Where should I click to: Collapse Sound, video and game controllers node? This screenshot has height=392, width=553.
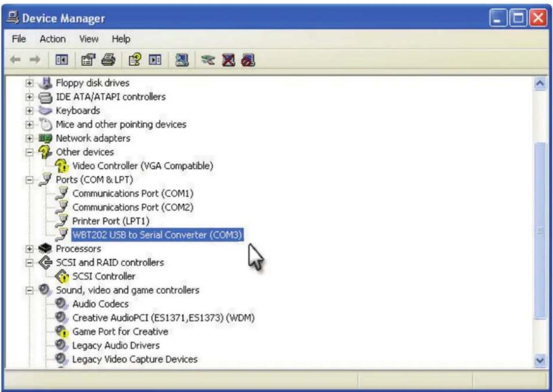[x=30, y=290]
